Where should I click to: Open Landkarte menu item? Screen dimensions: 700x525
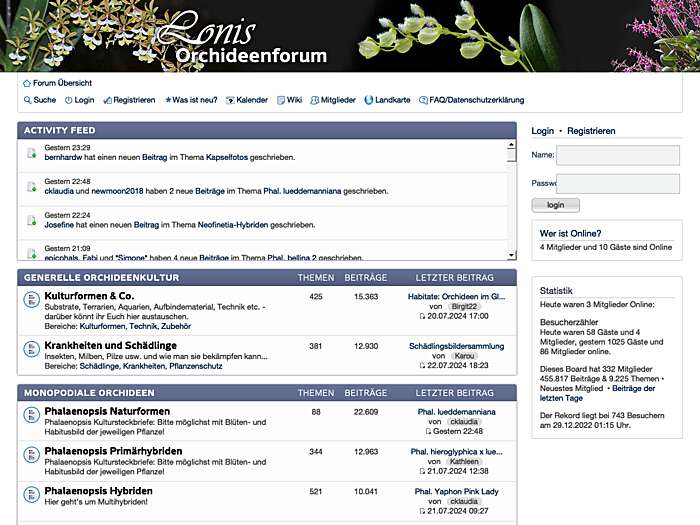pos(392,100)
